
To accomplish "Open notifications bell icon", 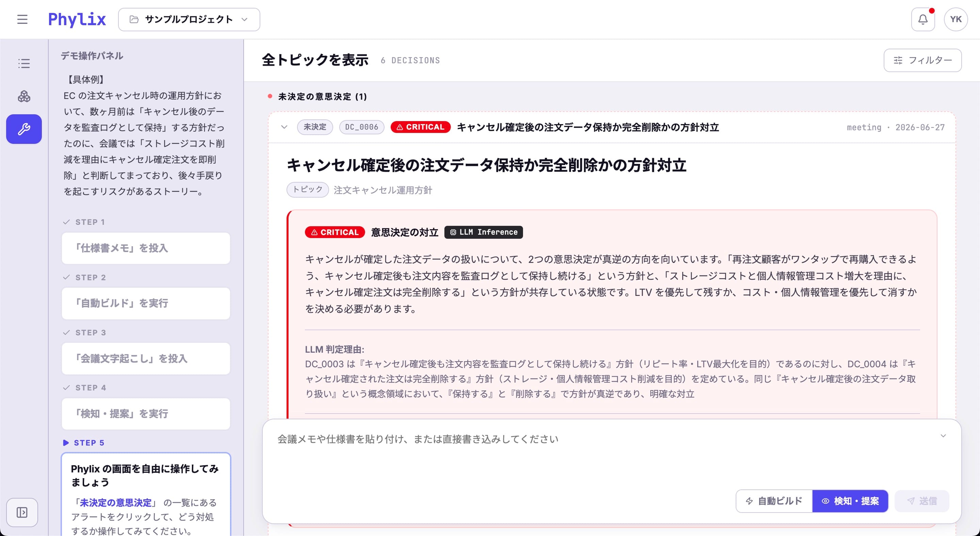I will [923, 19].
